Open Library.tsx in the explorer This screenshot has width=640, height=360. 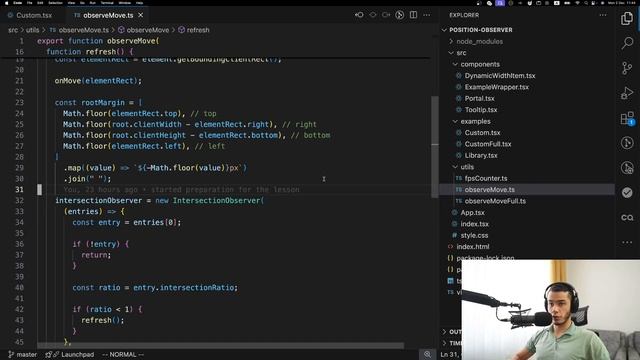pos(481,156)
